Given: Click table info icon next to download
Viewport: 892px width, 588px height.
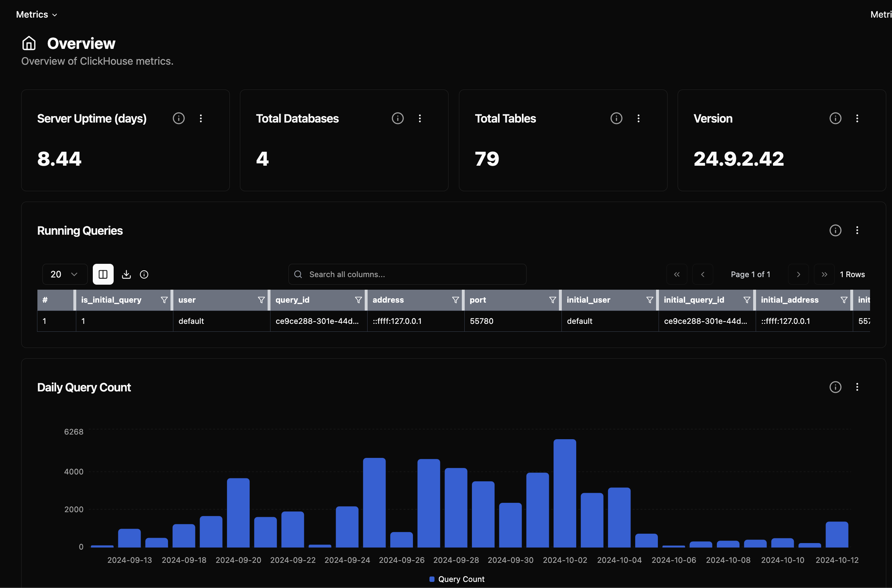Looking at the screenshot, I should (x=144, y=275).
